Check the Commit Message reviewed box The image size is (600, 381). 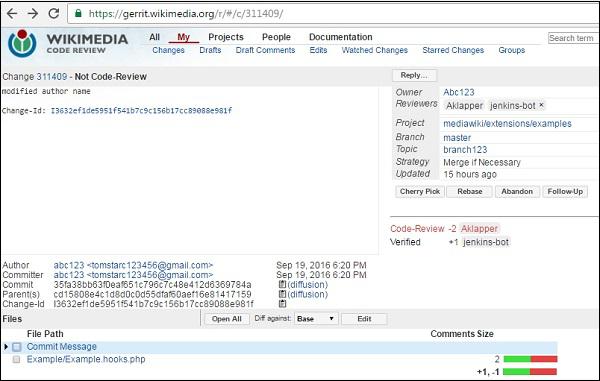coord(16,347)
